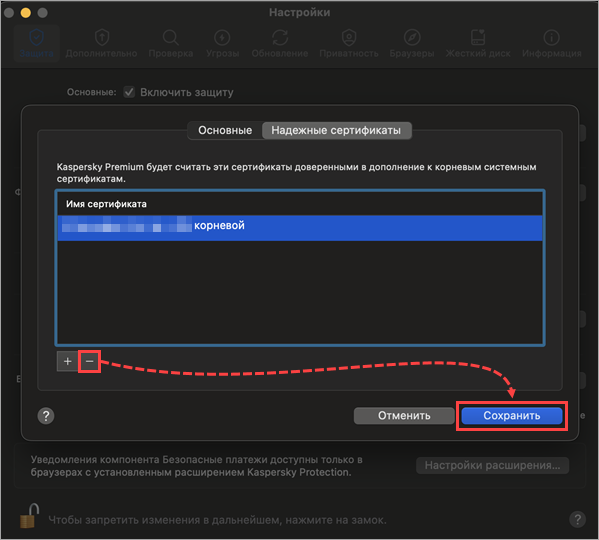This screenshot has width=599, height=540.
Task: Open the Защита settings tab
Action: [x=36, y=44]
